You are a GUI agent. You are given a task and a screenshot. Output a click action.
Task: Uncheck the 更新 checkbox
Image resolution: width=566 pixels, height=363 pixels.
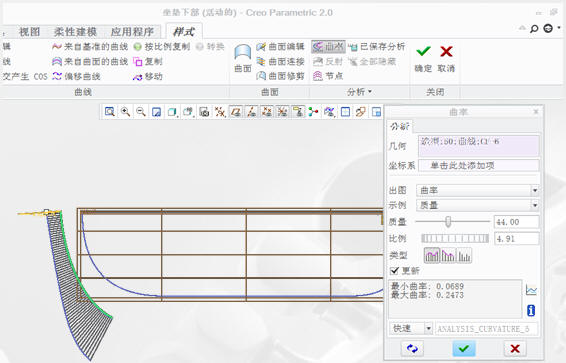click(x=395, y=270)
